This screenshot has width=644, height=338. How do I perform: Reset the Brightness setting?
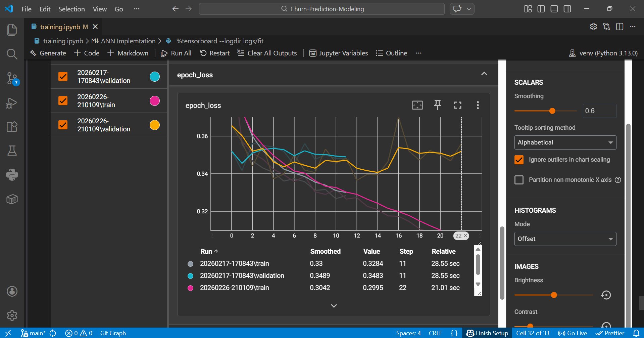click(x=606, y=295)
